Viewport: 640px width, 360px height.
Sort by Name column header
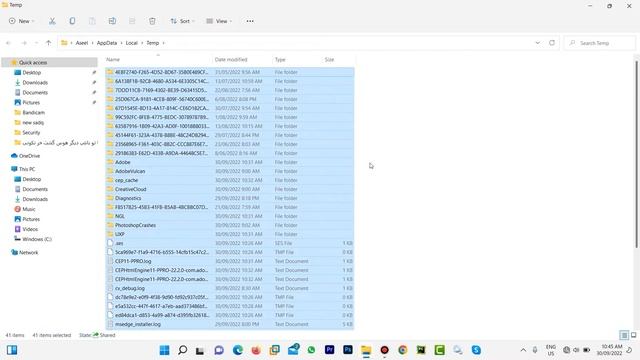tap(158, 60)
